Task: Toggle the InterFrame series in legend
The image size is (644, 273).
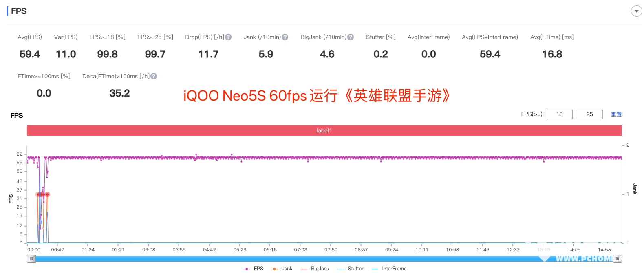Action: [x=389, y=269]
